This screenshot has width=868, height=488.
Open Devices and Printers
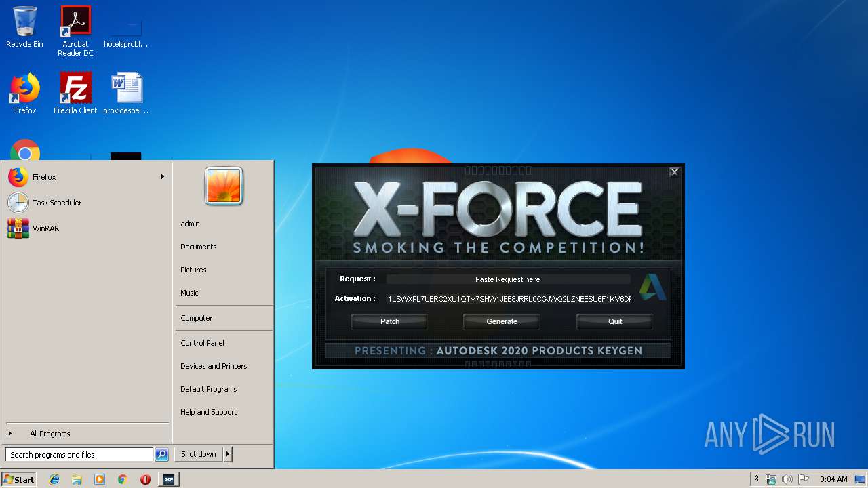pyautogui.click(x=214, y=366)
